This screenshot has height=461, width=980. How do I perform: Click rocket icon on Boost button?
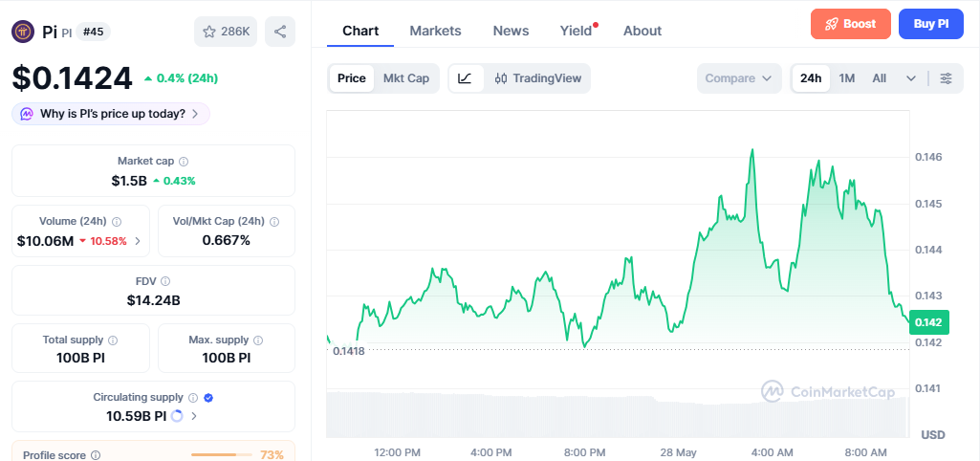pos(831,25)
